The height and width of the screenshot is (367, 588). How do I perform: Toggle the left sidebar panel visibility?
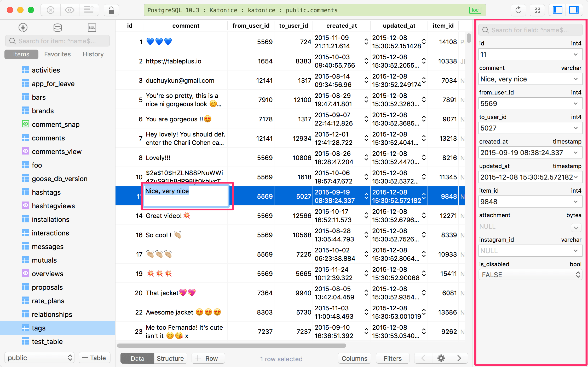557,10
